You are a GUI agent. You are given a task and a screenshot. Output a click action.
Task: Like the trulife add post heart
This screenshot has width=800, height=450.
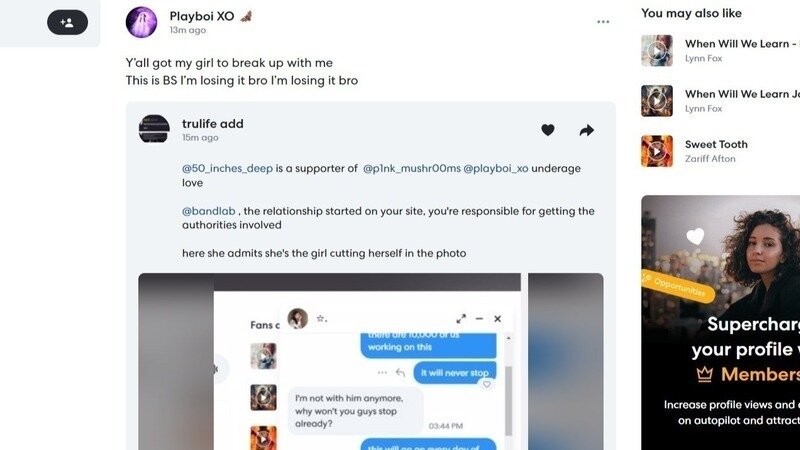(548, 130)
